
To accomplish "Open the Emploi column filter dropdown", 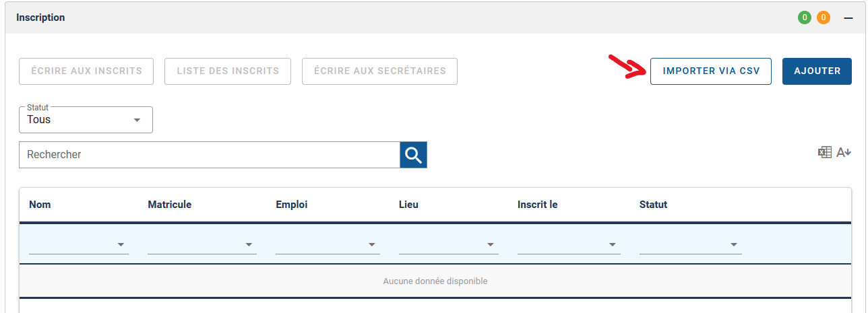I will coord(328,244).
